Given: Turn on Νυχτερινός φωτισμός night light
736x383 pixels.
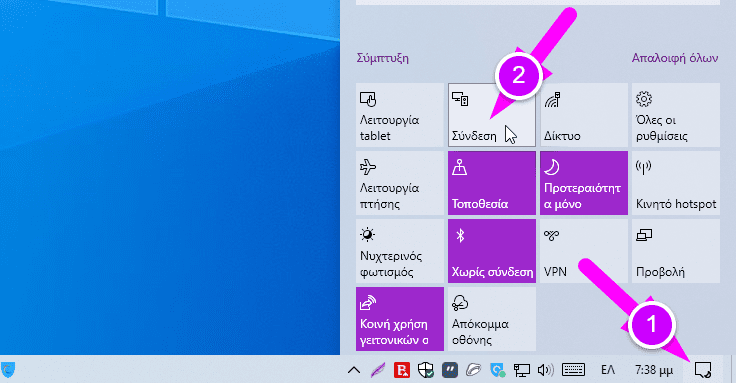Looking at the screenshot, I should (400, 251).
